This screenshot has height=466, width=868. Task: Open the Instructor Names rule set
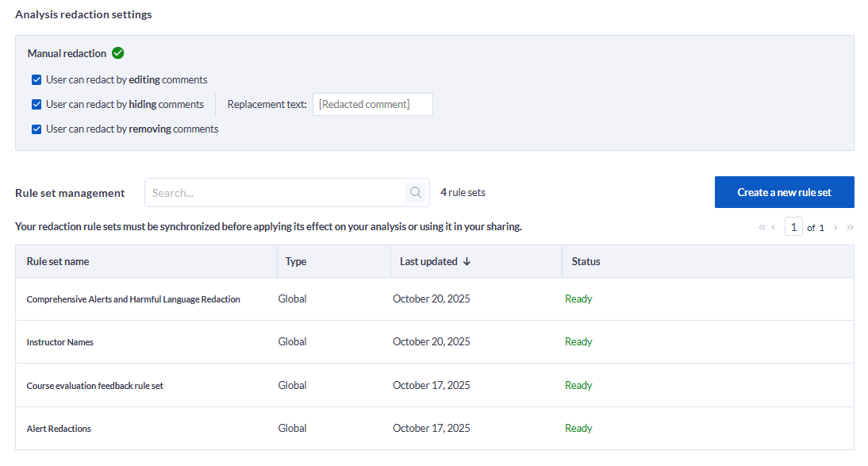[x=60, y=341]
